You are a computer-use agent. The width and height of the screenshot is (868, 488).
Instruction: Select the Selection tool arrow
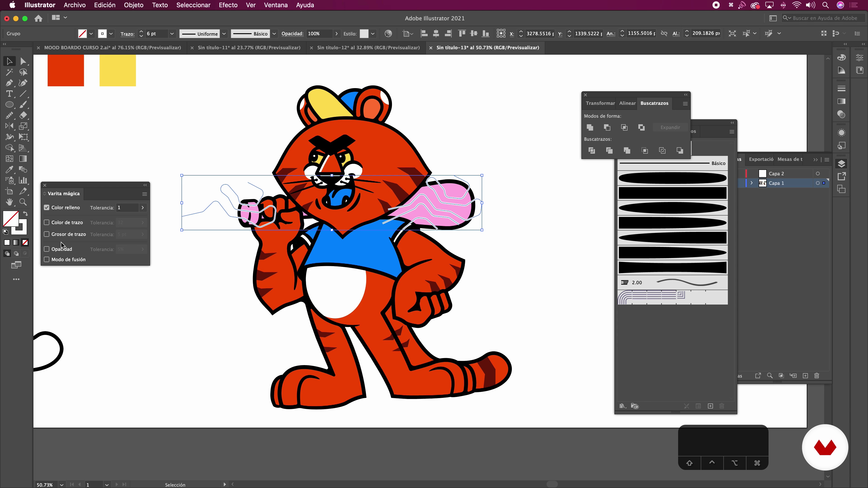(x=9, y=61)
